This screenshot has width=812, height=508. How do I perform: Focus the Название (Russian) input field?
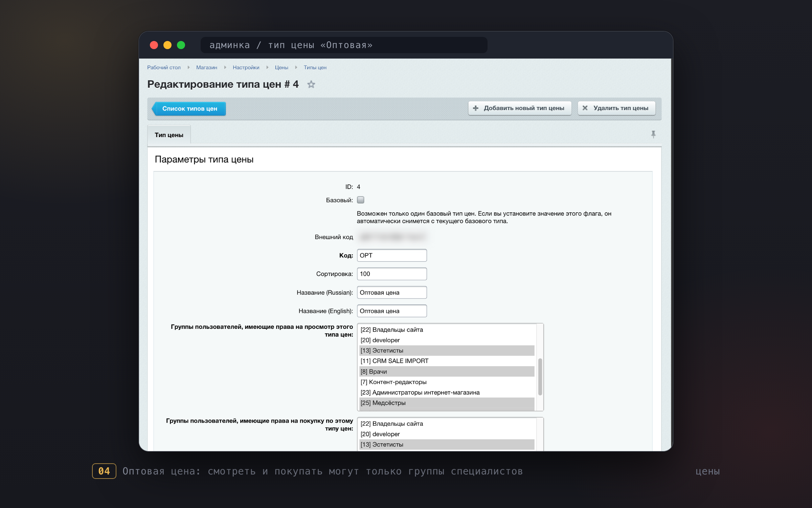pyautogui.click(x=392, y=292)
